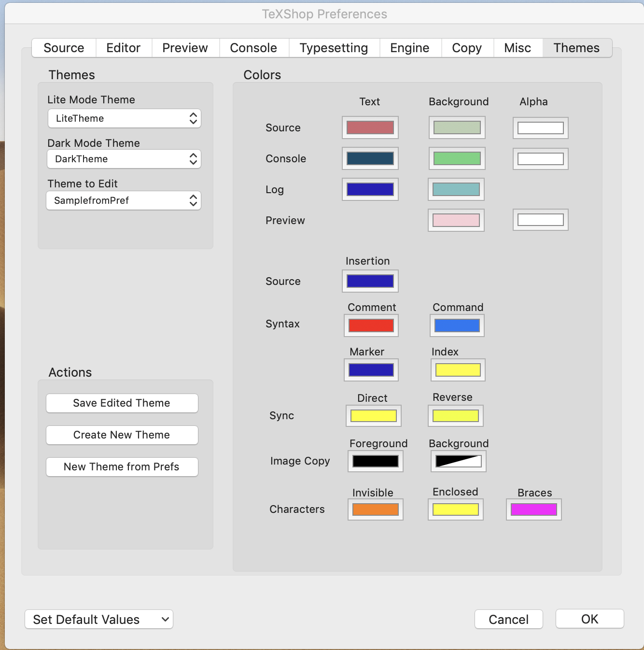
Task: Confirm preferences with OK
Action: click(590, 619)
